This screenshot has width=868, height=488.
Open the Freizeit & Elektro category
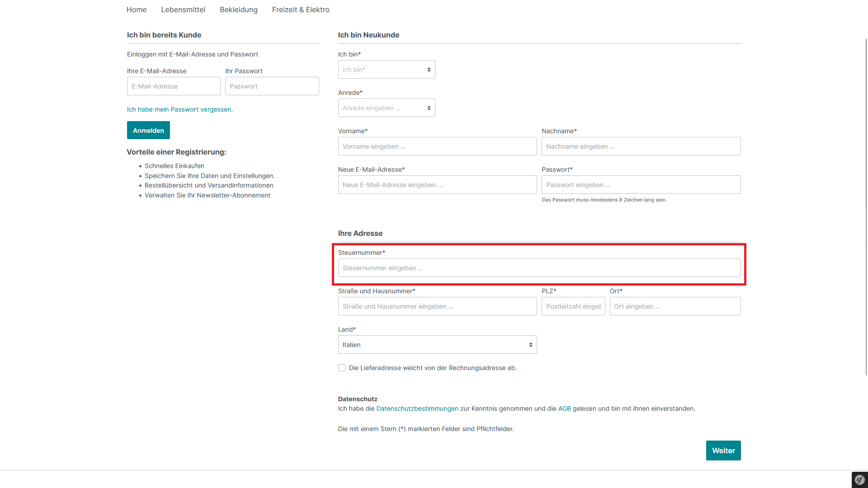coord(301,9)
